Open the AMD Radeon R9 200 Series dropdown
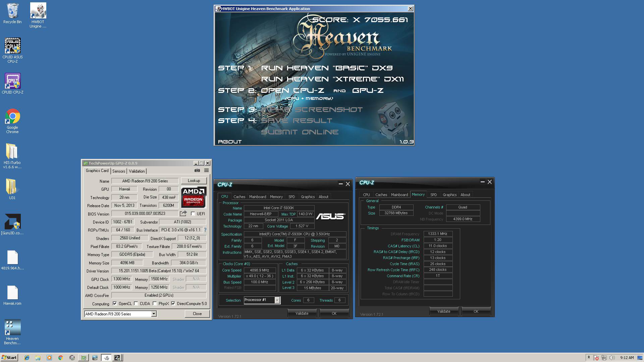 [120, 314]
